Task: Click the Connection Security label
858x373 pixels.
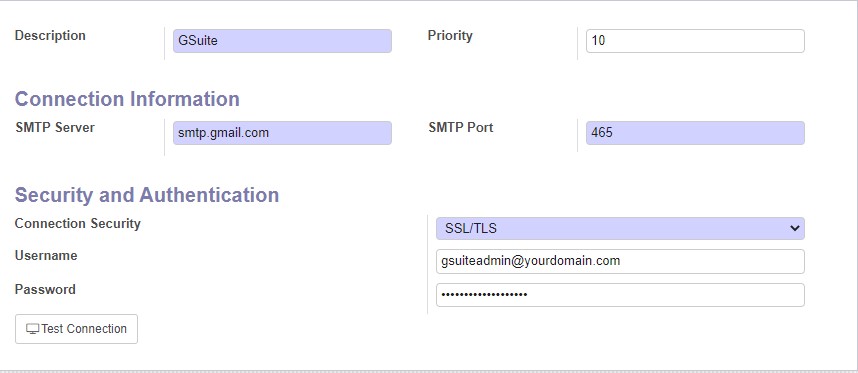Action: click(78, 224)
